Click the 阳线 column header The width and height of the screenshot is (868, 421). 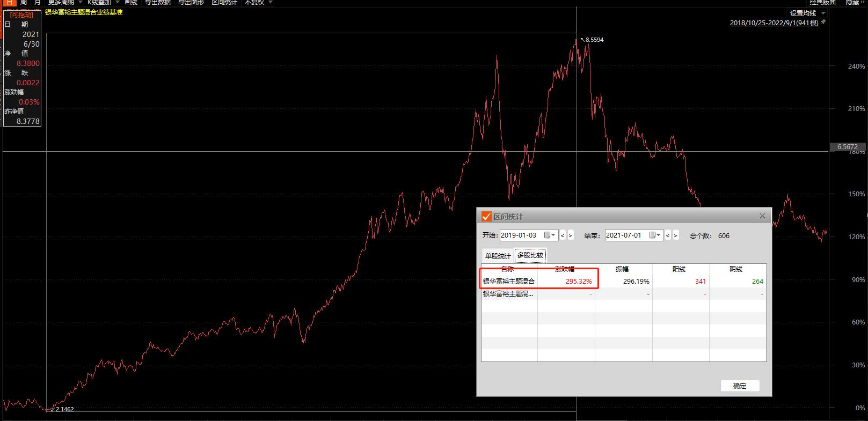(679, 269)
